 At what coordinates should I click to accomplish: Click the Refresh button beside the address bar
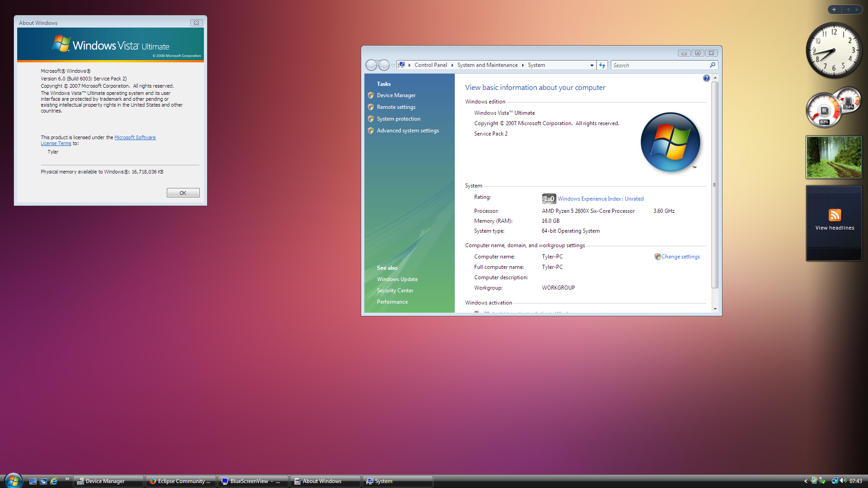pyautogui.click(x=602, y=65)
